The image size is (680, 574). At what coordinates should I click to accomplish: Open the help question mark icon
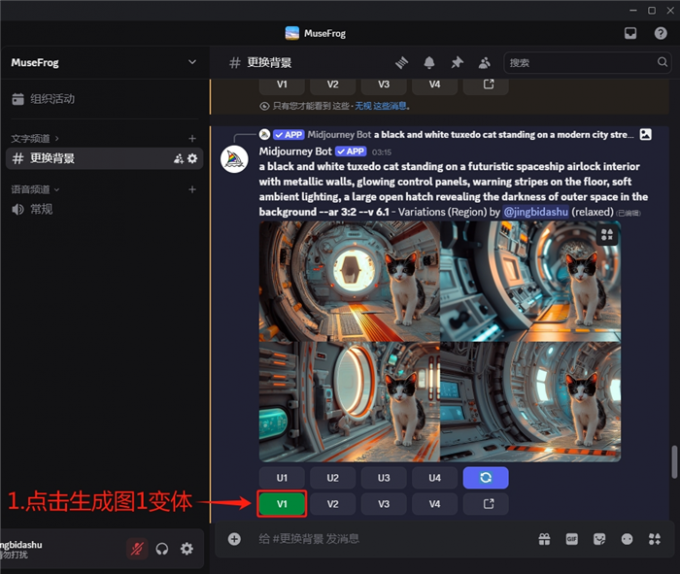pyautogui.click(x=660, y=33)
